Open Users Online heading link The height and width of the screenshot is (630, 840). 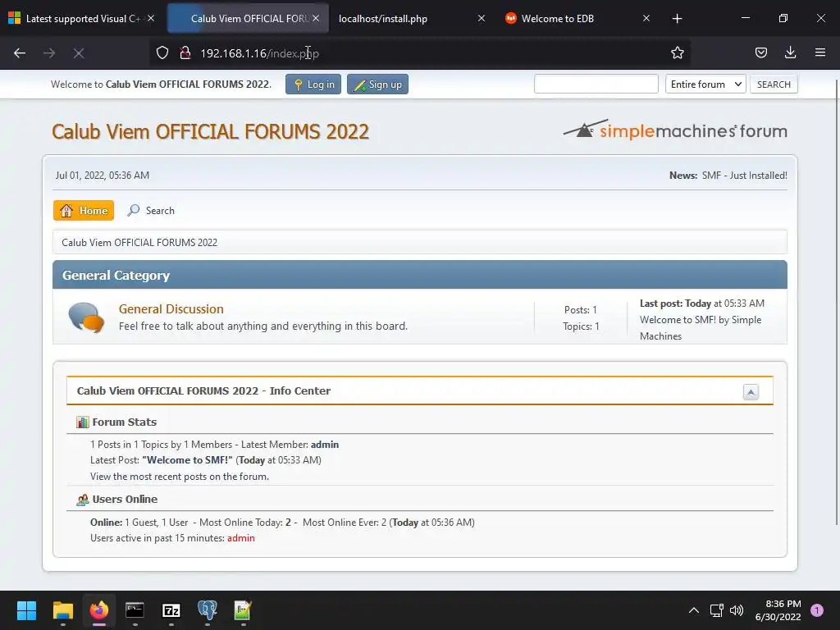coord(125,500)
